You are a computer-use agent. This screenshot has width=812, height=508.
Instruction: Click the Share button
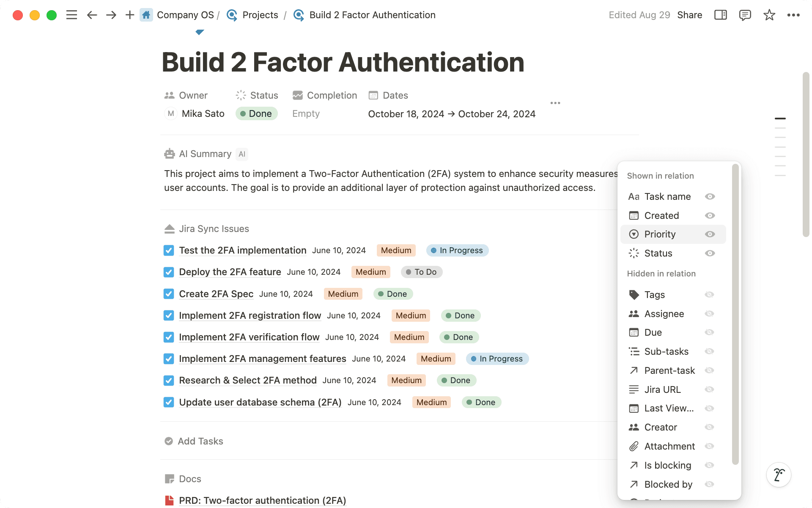pyautogui.click(x=689, y=15)
